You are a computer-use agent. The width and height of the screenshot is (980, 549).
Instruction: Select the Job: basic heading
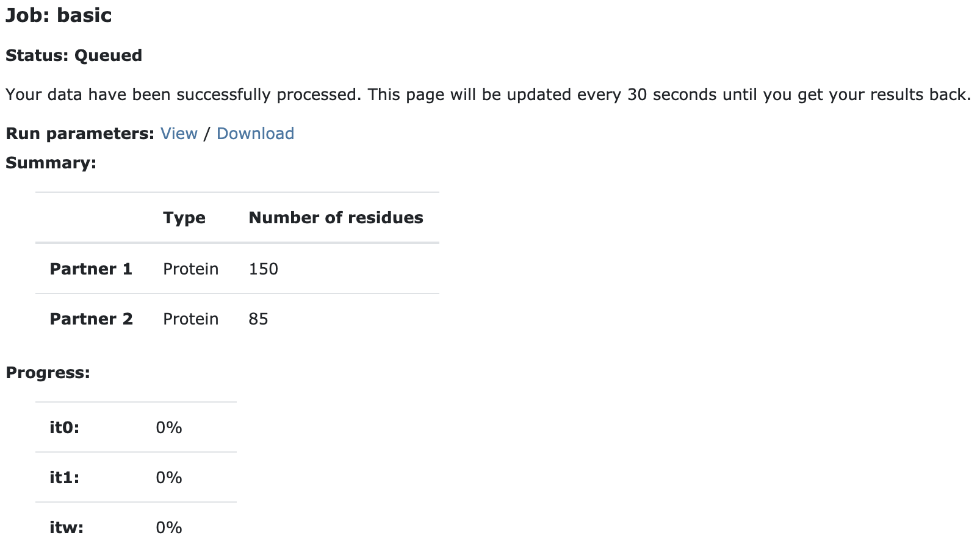pos(59,15)
